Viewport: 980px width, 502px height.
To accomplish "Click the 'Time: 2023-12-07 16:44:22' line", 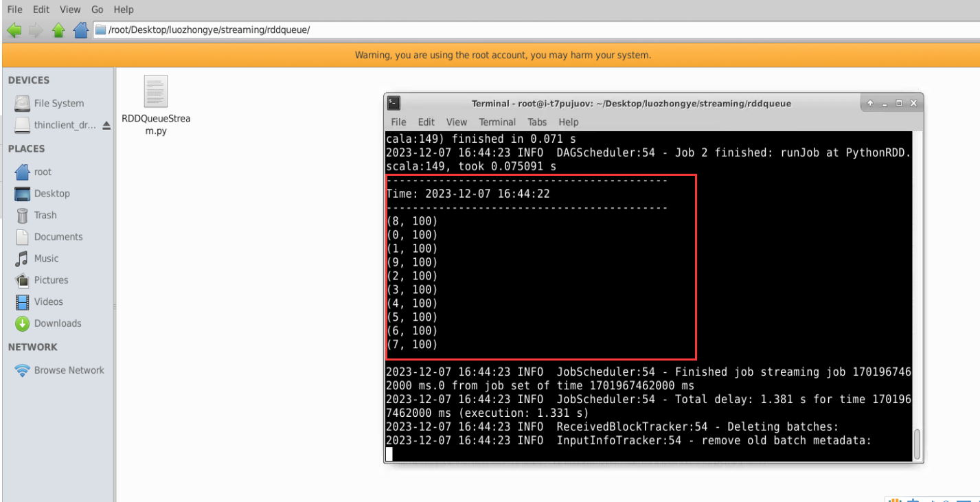I will 468,194.
